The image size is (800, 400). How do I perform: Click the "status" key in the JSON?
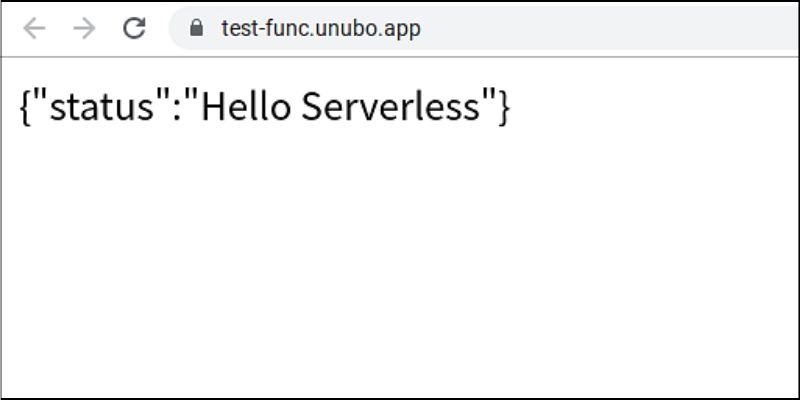(x=102, y=107)
